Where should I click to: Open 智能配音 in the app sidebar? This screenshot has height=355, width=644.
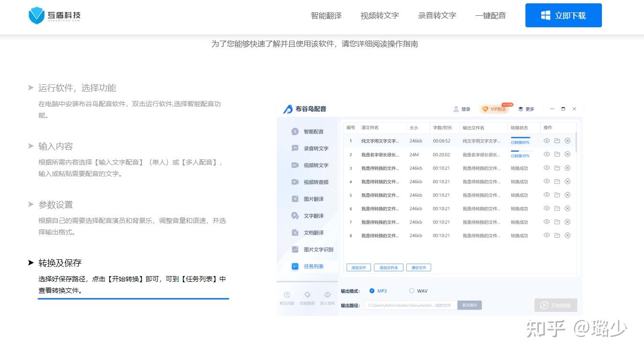[x=307, y=132]
